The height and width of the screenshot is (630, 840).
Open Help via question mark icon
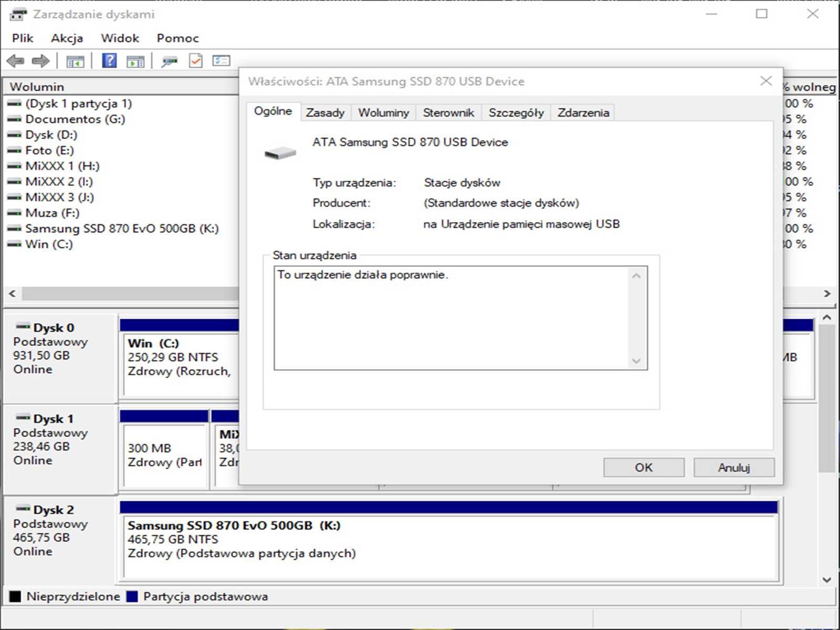(109, 61)
